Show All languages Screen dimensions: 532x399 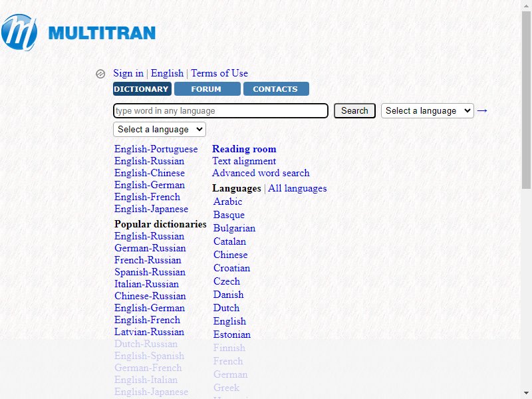click(x=297, y=188)
